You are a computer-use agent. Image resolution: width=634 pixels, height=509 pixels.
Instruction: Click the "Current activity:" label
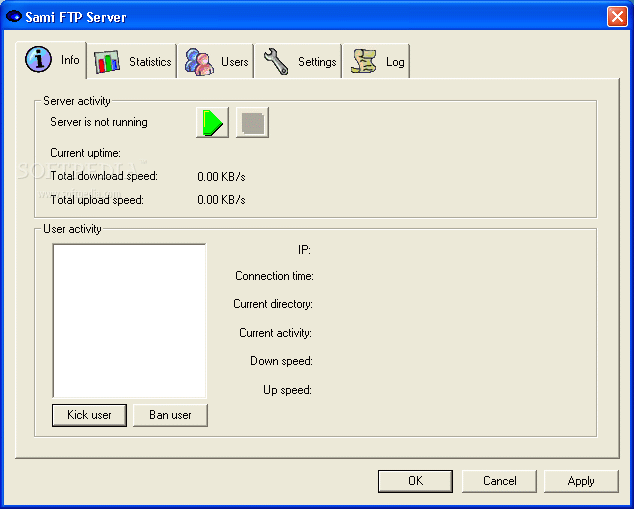tap(275, 333)
